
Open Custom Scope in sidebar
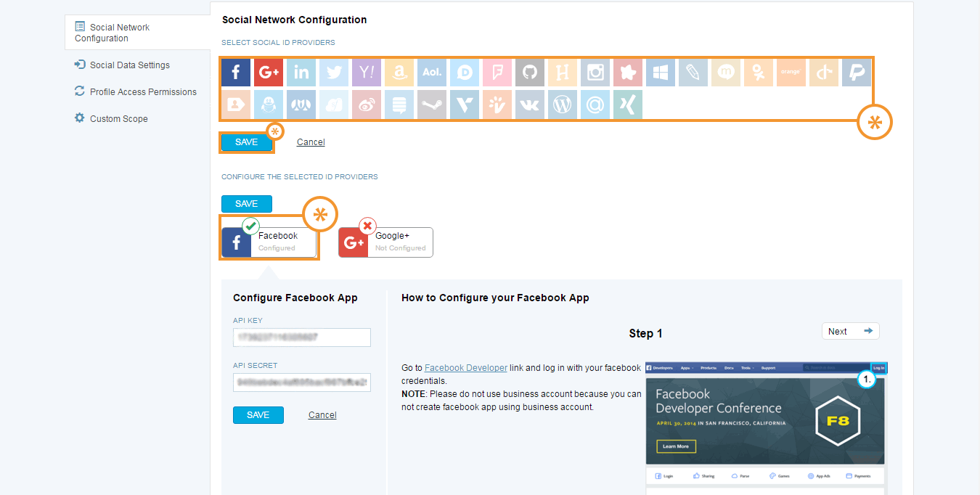(x=111, y=118)
